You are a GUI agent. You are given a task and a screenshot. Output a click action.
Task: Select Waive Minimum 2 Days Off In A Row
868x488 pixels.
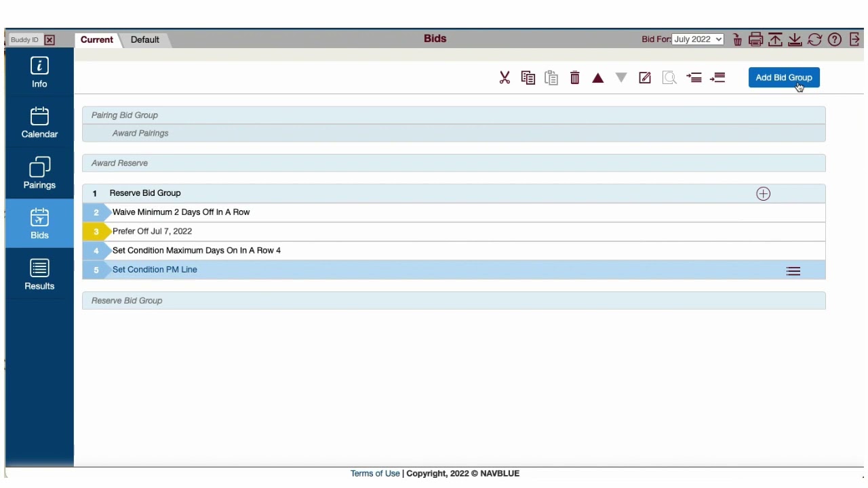[x=454, y=212]
